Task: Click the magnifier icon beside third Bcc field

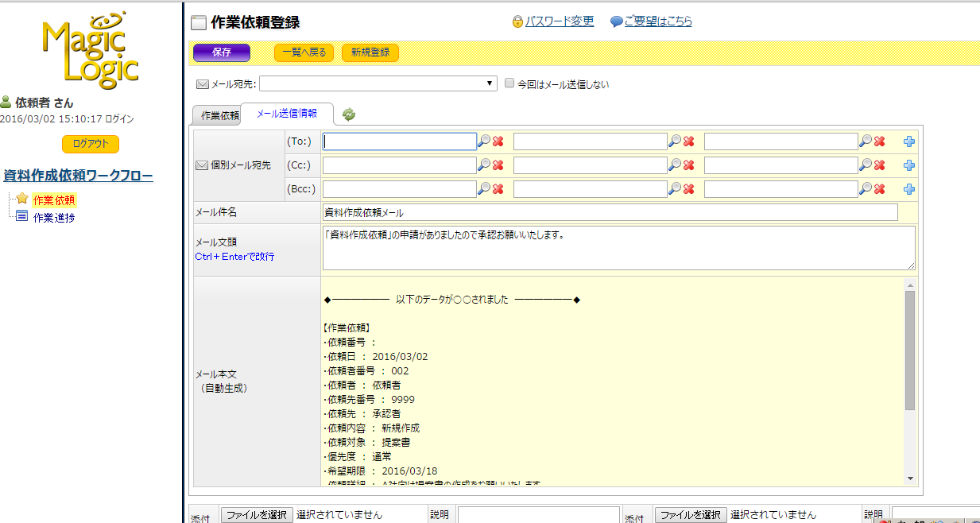Action: (866, 189)
